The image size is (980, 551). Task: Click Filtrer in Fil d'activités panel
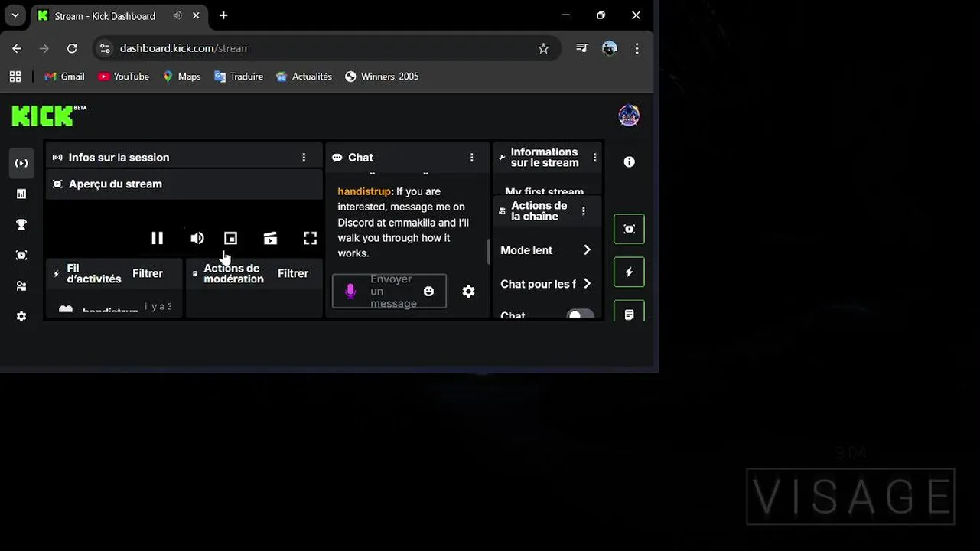tap(148, 273)
